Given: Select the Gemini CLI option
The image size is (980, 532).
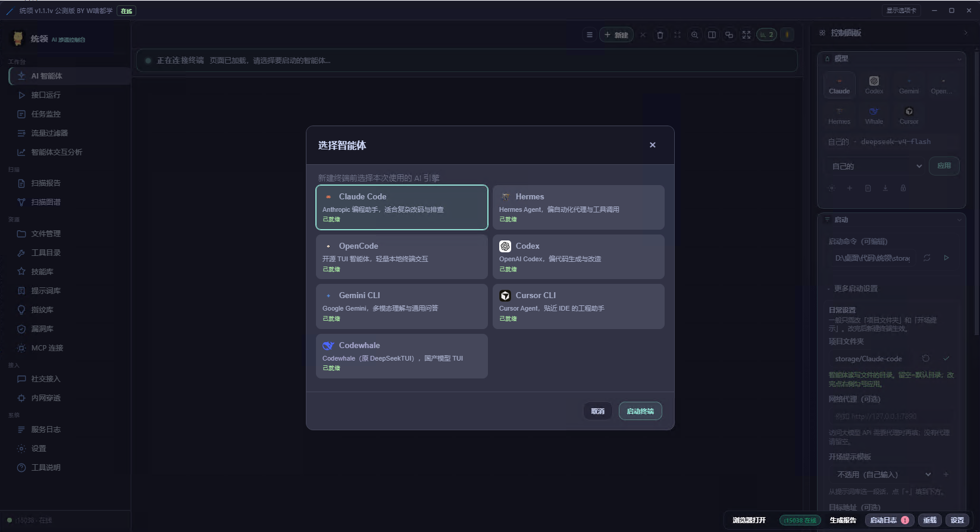Looking at the screenshot, I should pyautogui.click(x=402, y=306).
